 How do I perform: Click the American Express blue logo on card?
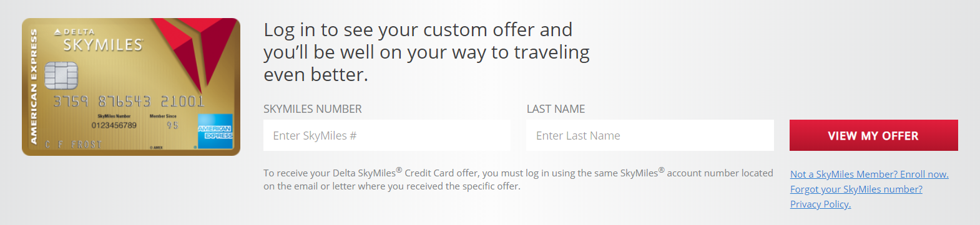click(215, 132)
